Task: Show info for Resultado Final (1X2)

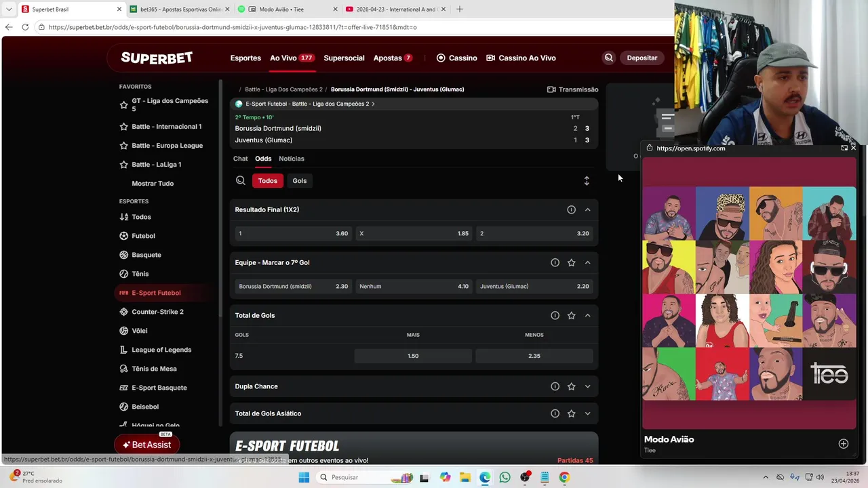Action: (x=571, y=209)
